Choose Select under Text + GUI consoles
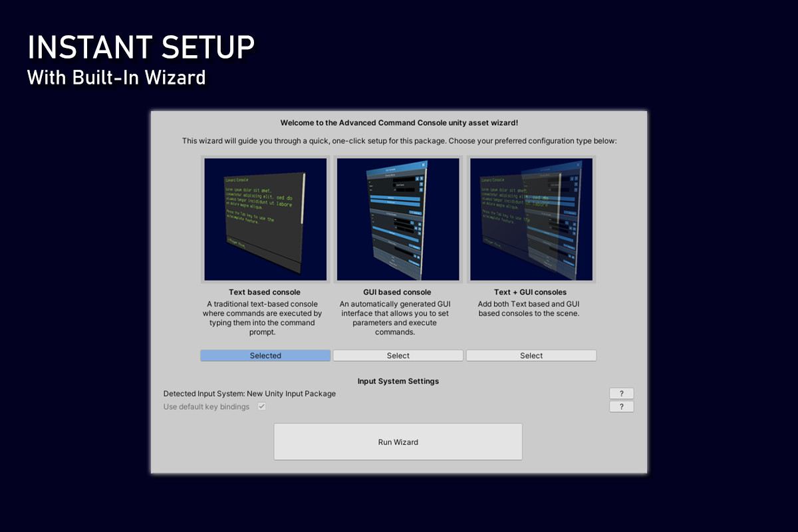The image size is (798, 532). point(531,356)
